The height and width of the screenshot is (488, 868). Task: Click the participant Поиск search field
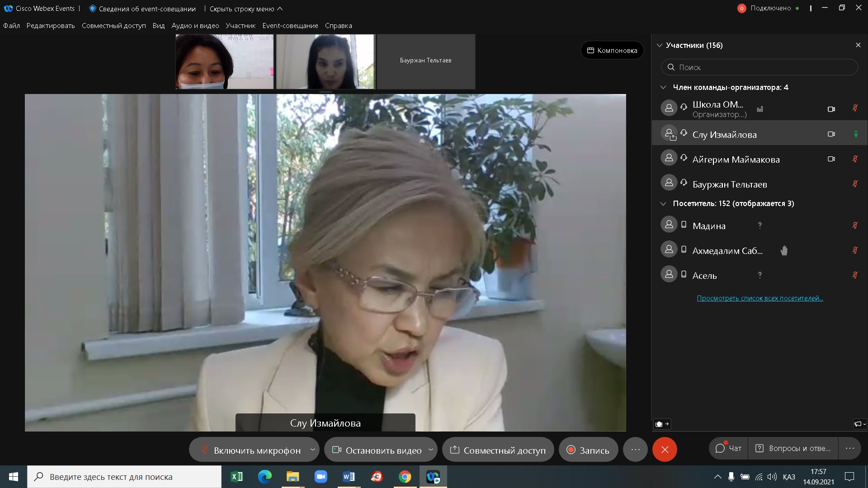[759, 67]
